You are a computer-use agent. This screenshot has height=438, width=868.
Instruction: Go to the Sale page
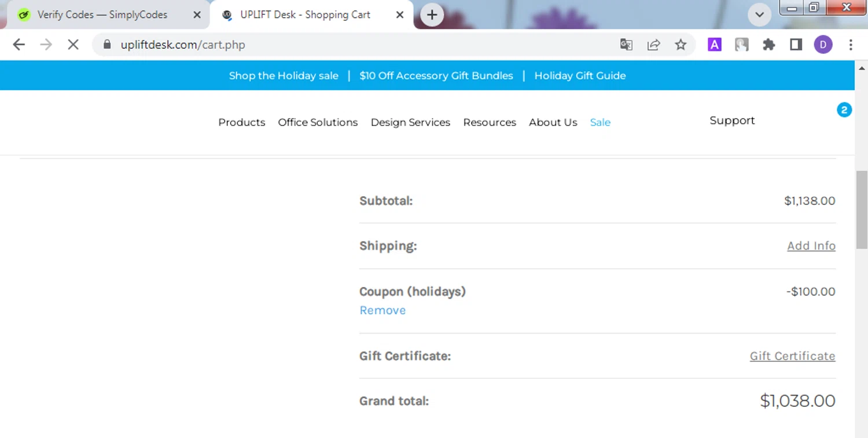coord(600,123)
